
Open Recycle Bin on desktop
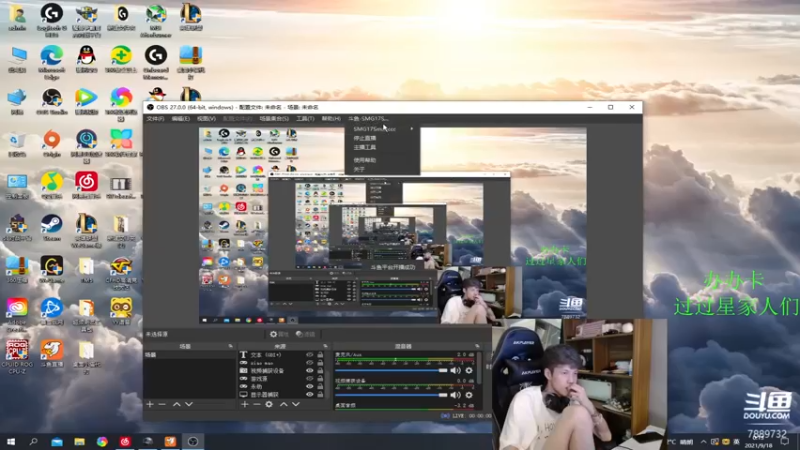point(17,143)
